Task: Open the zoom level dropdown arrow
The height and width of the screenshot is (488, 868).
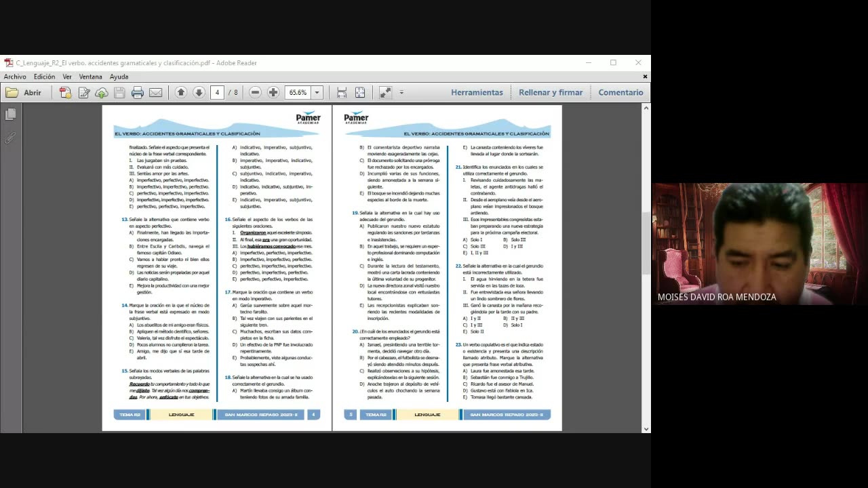Action: click(317, 93)
